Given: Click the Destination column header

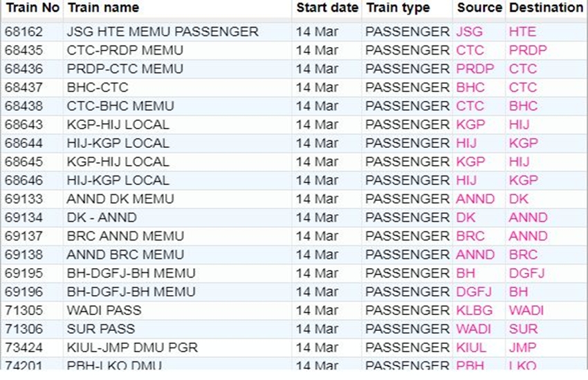Looking at the screenshot, I should click(x=546, y=8).
